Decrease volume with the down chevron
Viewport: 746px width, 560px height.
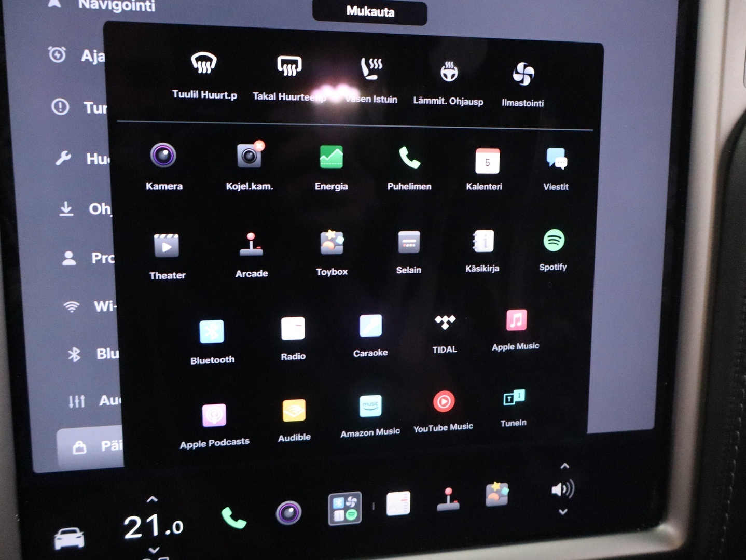click(563, 512)
